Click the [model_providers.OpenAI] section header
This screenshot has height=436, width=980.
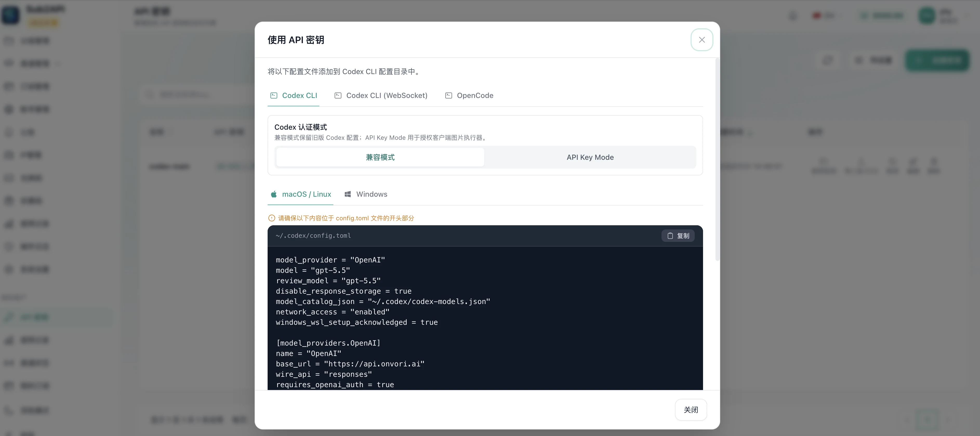[x=328, y=343]
